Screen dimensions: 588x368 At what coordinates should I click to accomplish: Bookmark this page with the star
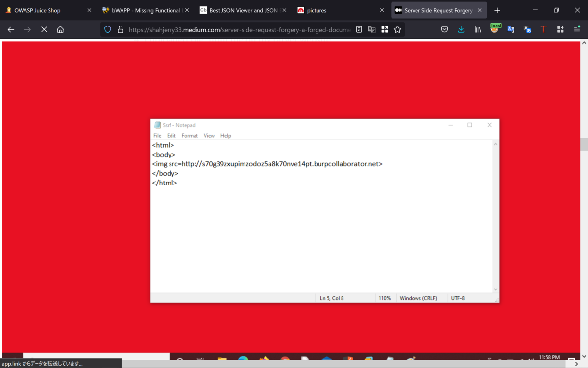point(397,30)
